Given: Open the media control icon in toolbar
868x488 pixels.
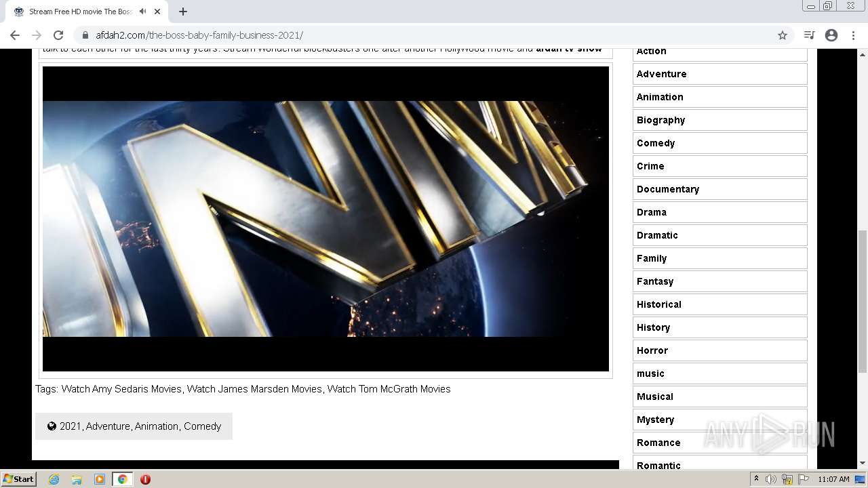Looking at the screenshot, I should pyautogui.click(x=809, y=35).
